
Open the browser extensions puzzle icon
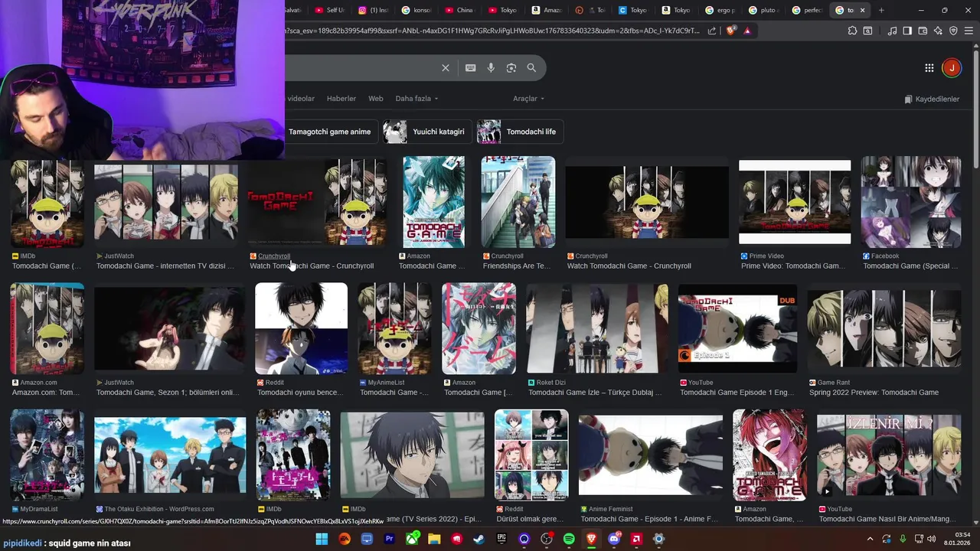click(x=852, y=31)
